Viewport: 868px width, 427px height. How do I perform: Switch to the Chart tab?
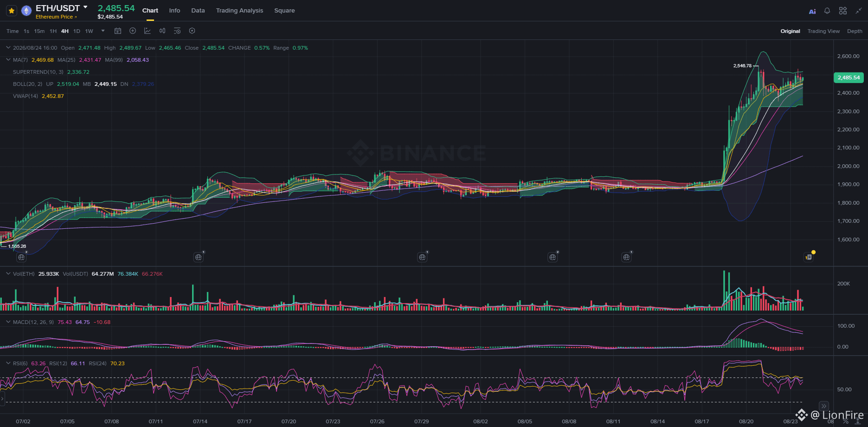[150, 11]
